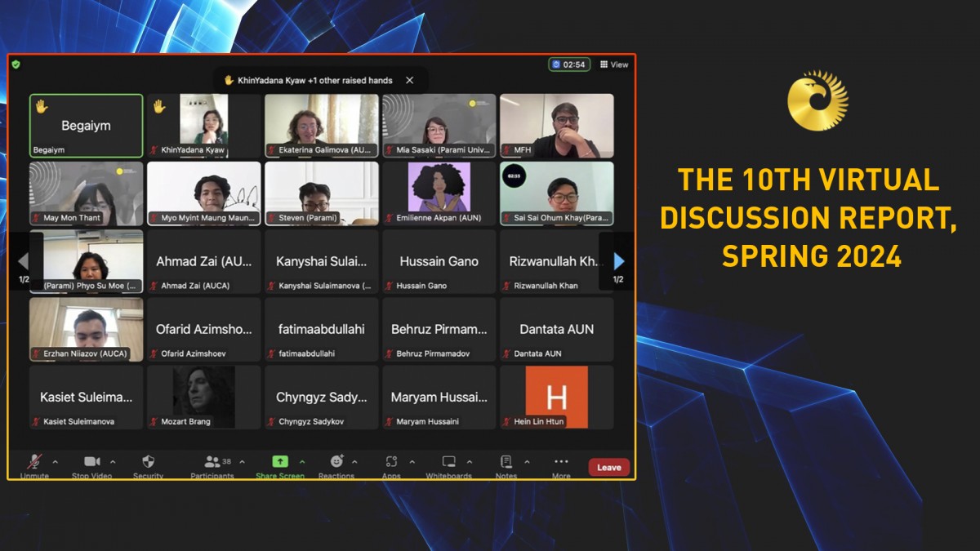Click the 02:54 meeting timer indicator
Viewport: 980px width, 551px height.
click(569, 64)
